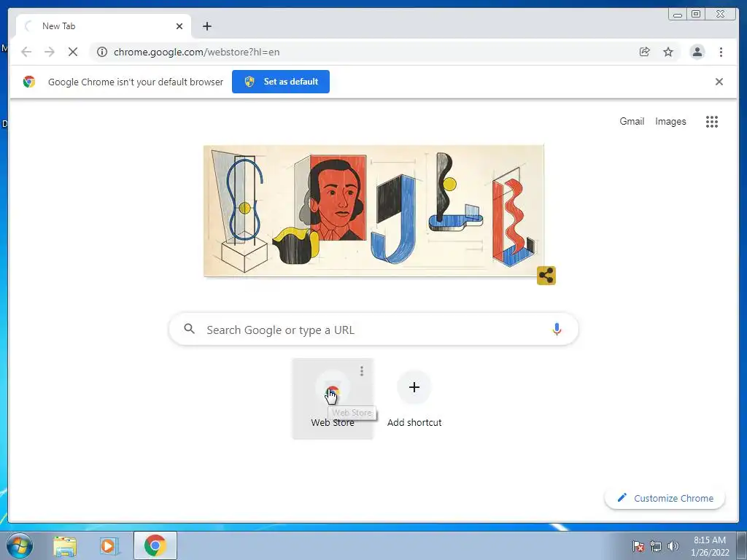Open Action Center flag in tray
Viewport: 747px width, 560px height.
pos(638,546)
